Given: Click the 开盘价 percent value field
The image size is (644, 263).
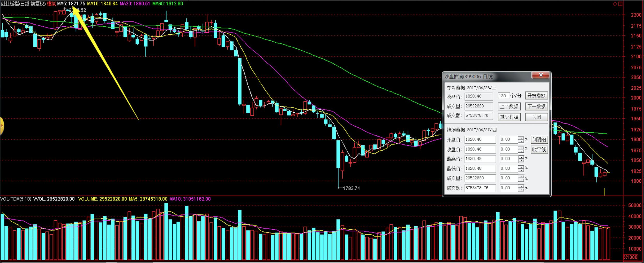Looking at the screenshot, I should point(509,140).
